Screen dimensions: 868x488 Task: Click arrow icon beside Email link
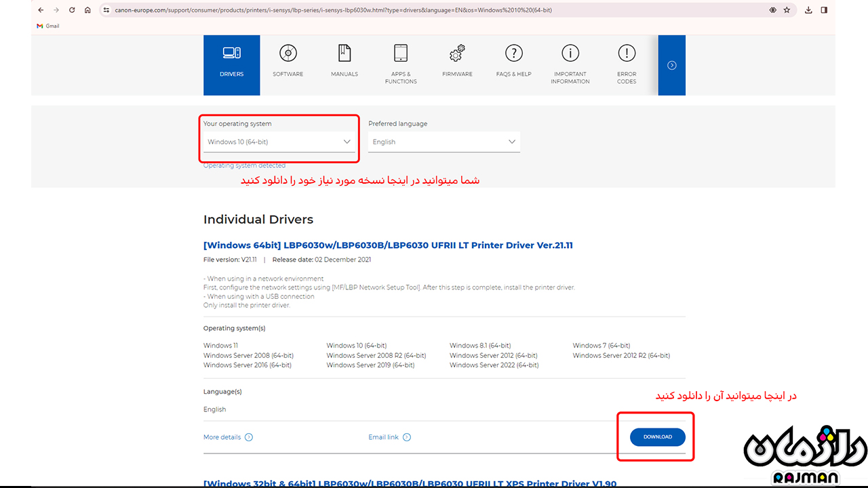click(x=407, y=437)
